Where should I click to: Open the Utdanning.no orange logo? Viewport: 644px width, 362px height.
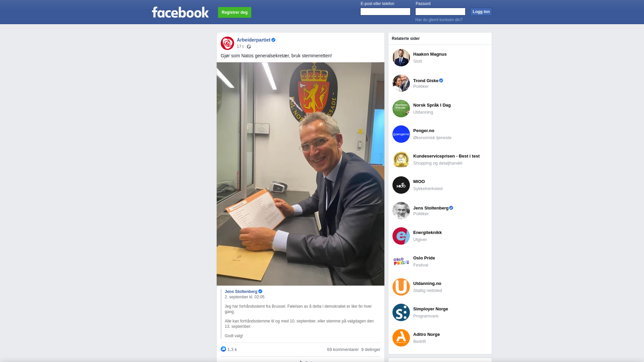(x=401, y=287)
